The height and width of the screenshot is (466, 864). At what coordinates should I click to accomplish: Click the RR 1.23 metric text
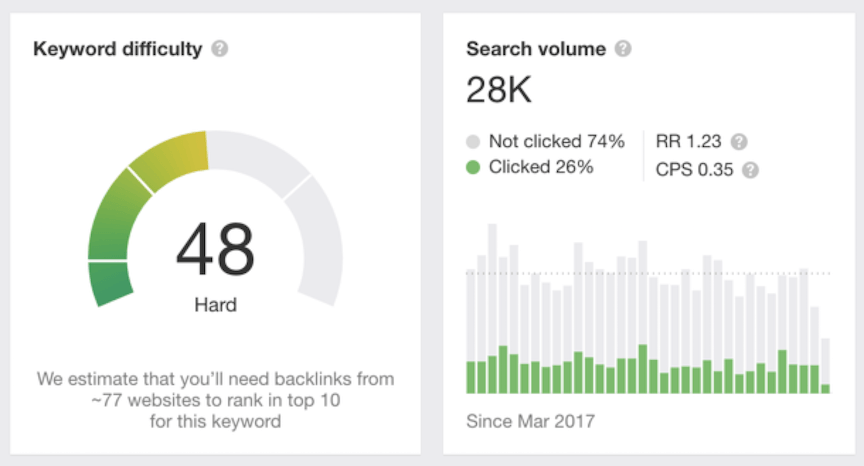pos(689,141)
